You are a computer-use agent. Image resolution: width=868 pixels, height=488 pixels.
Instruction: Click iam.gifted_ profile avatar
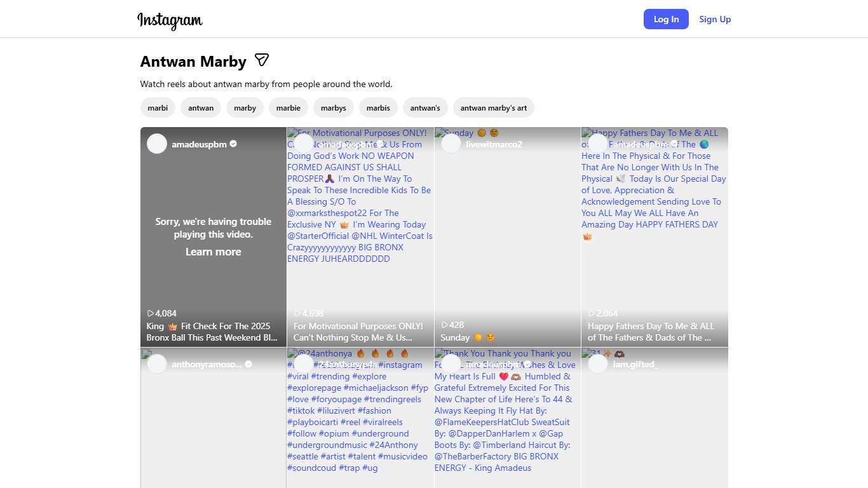(598, 364)
